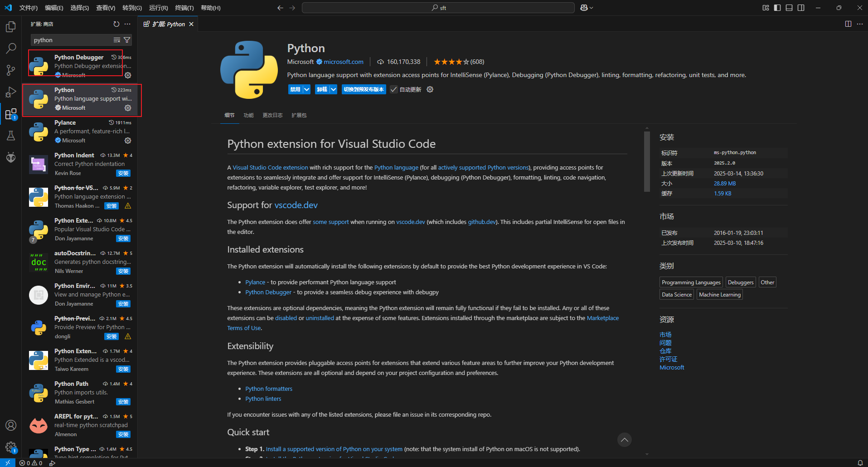The image size is (868, 467).
Task: Select the Machine Learning category tag
Action: point(720,294)
